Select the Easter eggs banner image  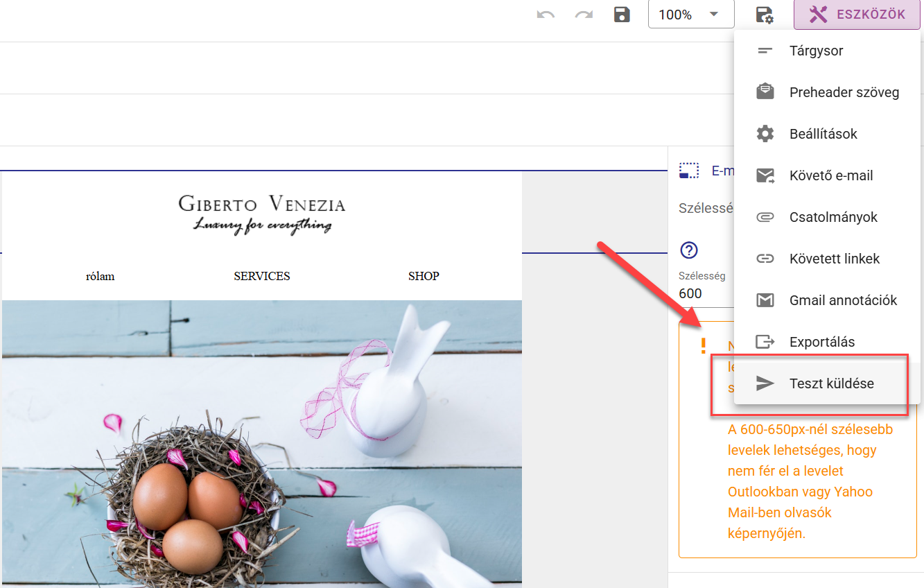(x=262, y=444)
